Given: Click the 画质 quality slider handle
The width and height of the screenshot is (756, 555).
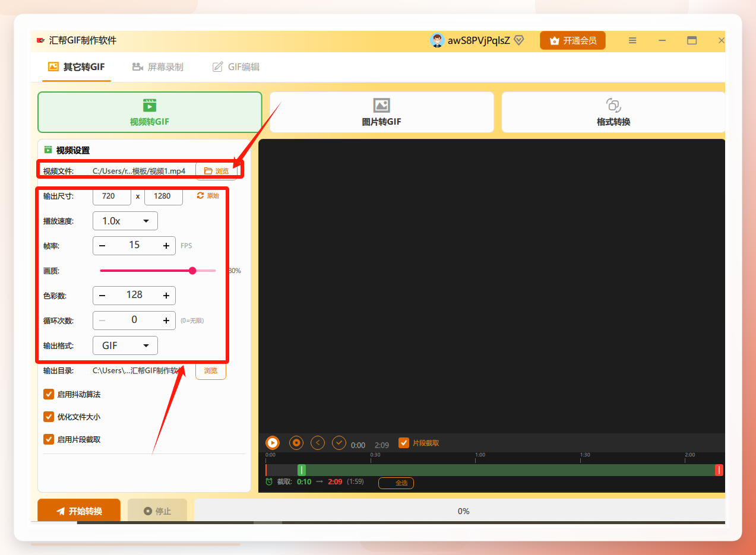Looking at the screenshot, I should [x=192, y=271].
